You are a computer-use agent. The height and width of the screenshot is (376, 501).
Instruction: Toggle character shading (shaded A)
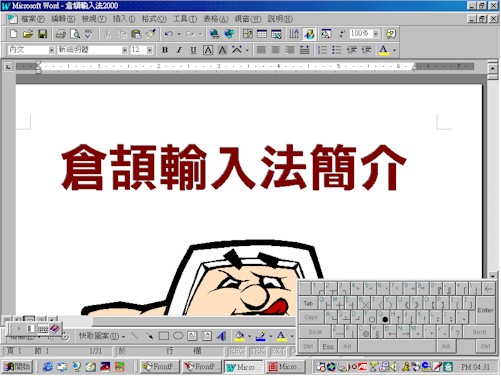coord(222,50)
